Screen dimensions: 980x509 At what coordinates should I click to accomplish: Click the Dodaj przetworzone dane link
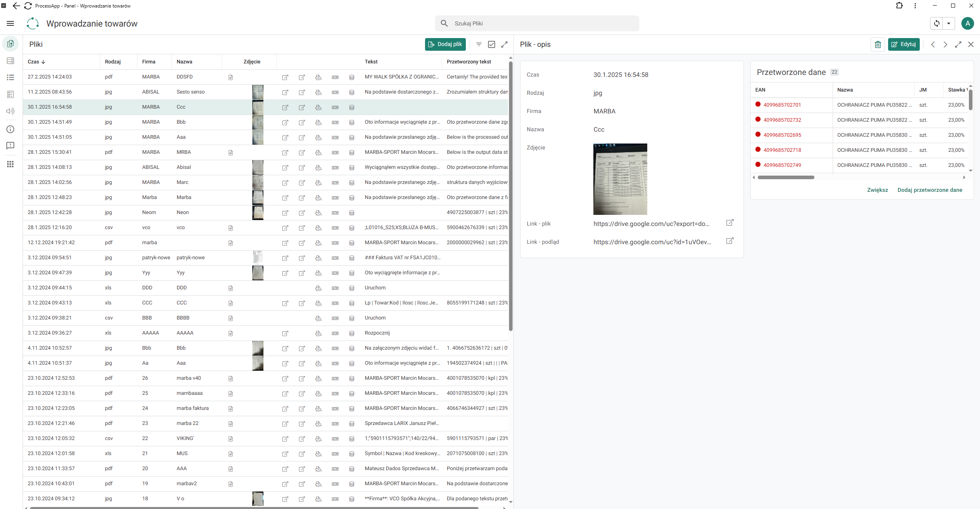[930, 190]
